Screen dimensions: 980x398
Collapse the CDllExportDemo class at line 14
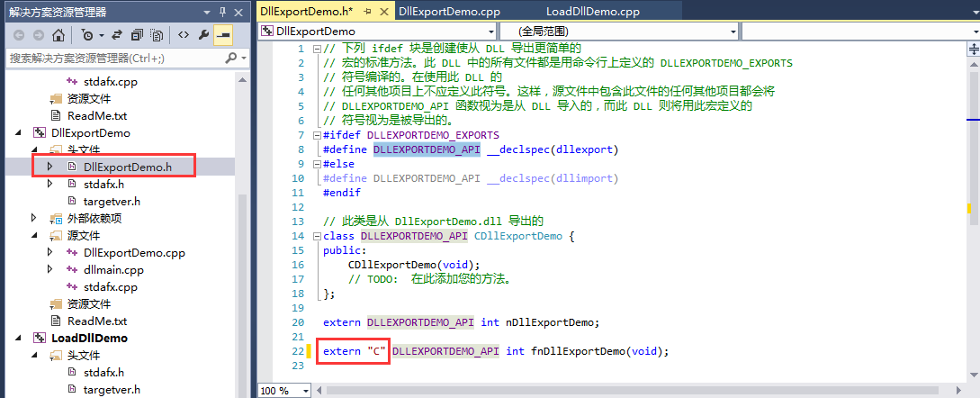(x=317, y=236)
